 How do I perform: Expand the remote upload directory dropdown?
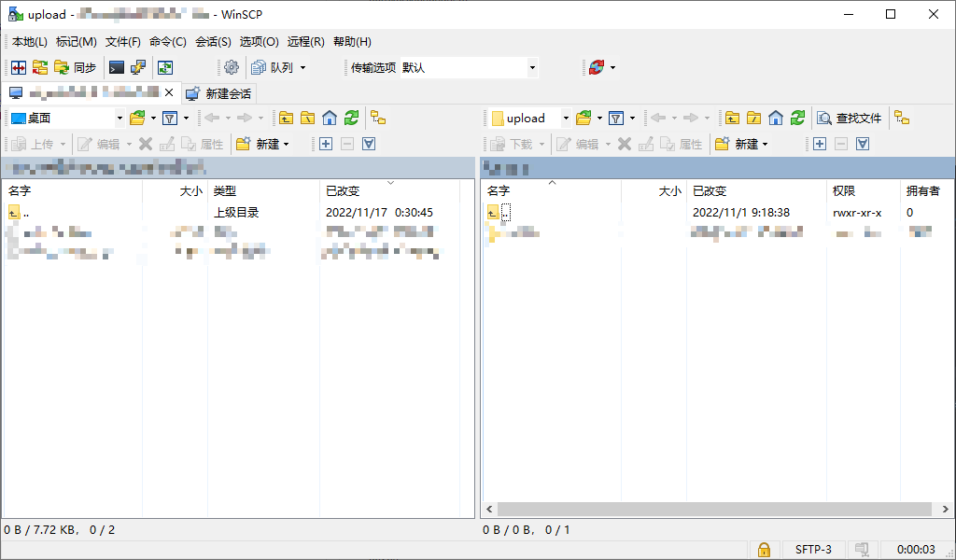coord(566,118)
